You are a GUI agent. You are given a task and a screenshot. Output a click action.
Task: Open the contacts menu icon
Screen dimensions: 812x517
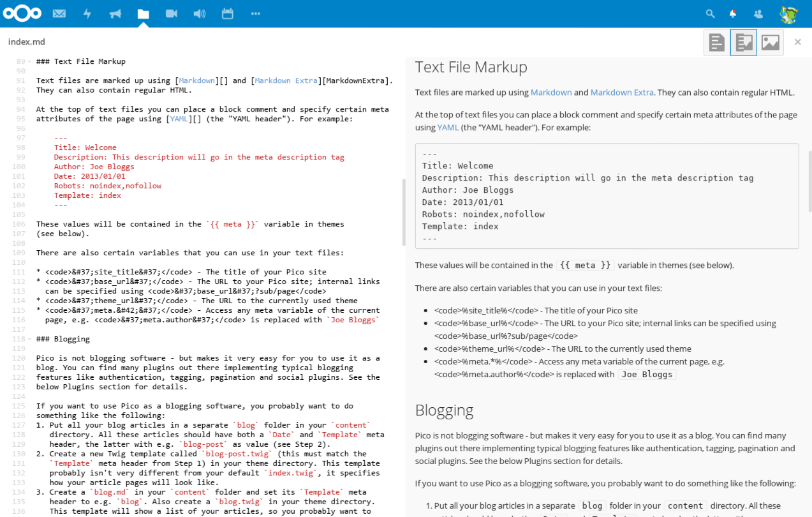click(x=758, y=13)
